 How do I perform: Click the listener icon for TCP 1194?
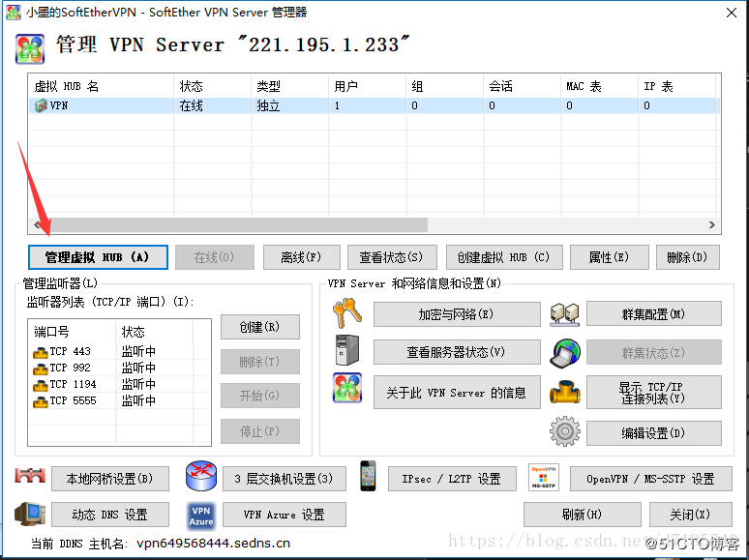tap(41, 385)
